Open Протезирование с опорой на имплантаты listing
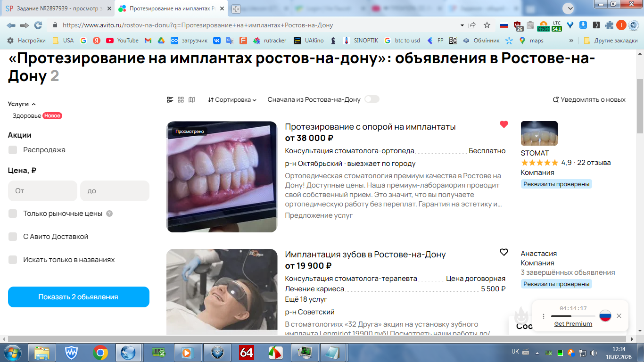 (x=371, y=127)
